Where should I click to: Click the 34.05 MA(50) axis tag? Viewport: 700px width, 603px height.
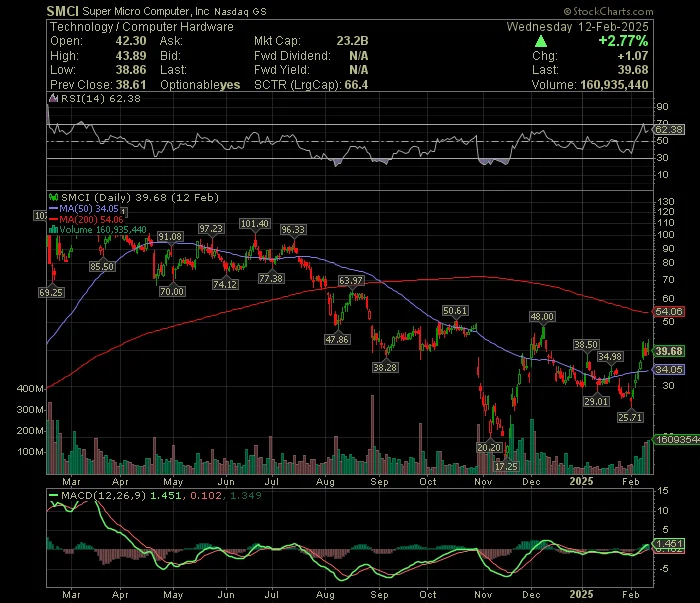point(669,370)
